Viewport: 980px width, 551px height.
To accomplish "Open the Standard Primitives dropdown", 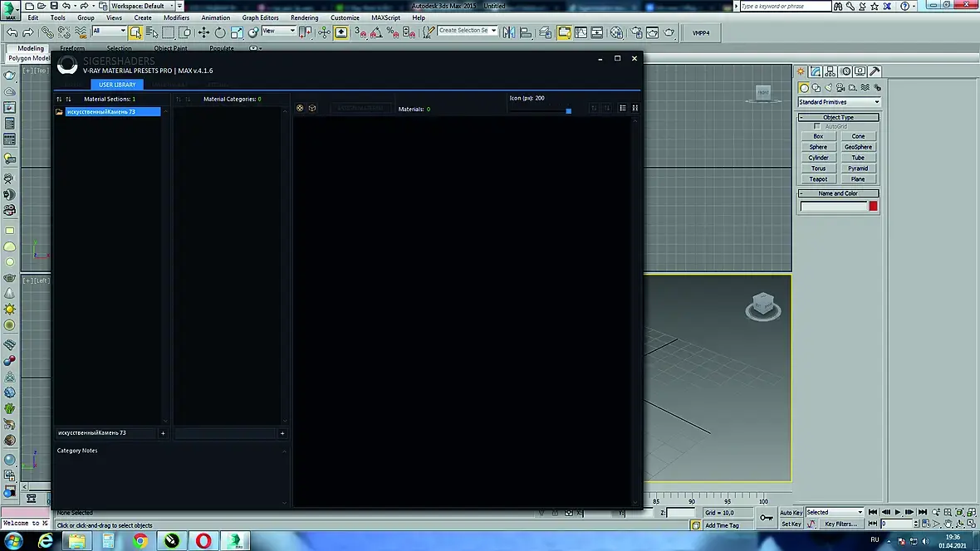I will point(839,102).
